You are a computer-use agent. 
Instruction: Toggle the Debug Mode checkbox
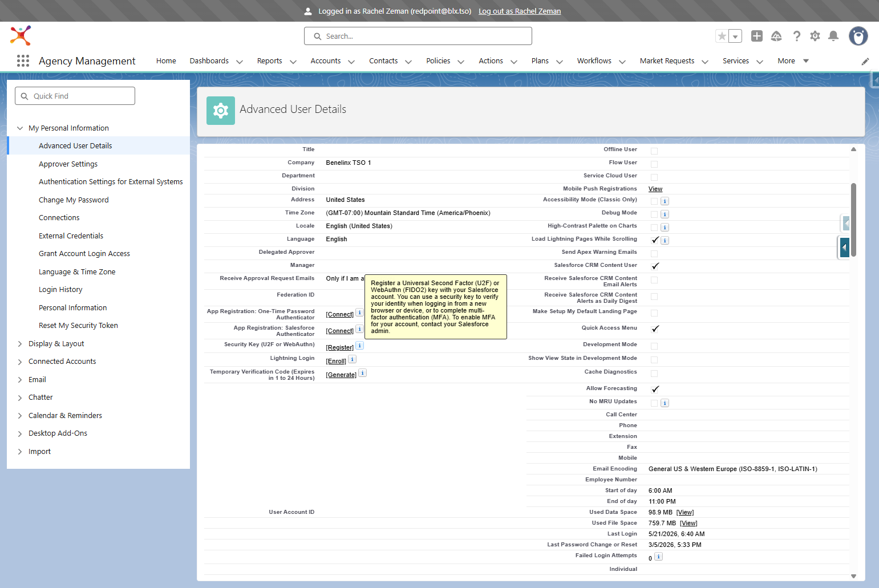pos(654,214)
